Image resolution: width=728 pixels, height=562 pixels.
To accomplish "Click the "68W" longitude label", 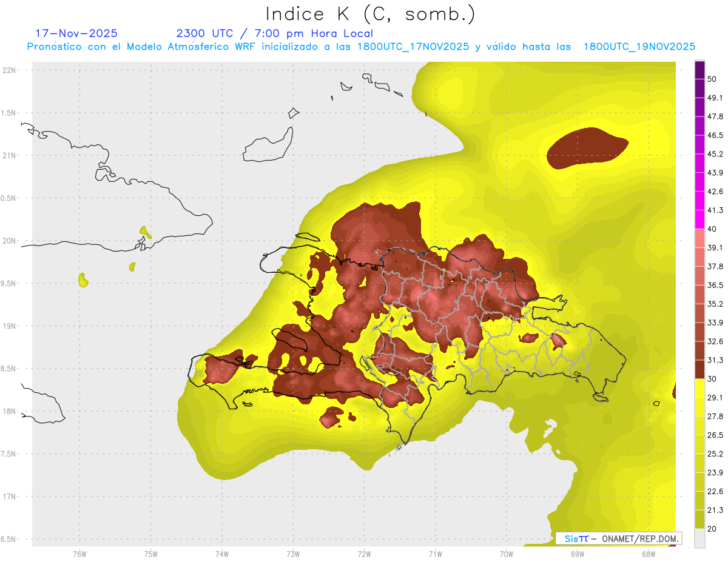I will click(x=648, y=554).
